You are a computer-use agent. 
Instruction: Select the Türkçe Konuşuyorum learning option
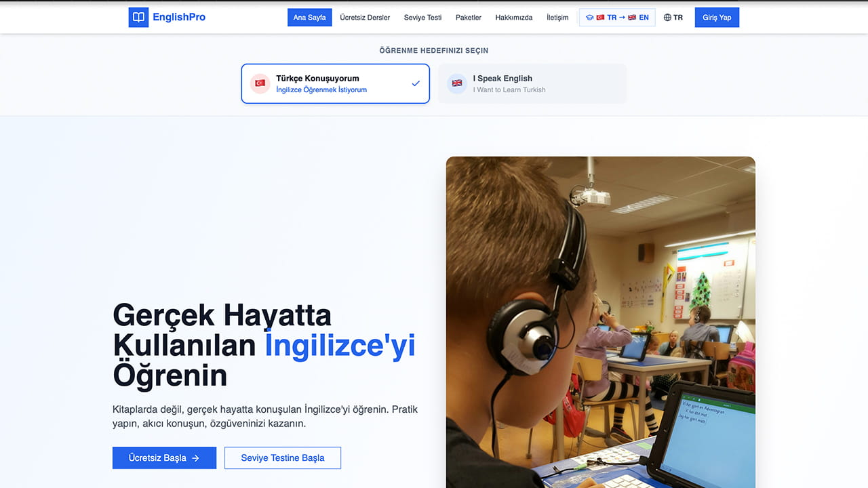pyautogui.click(x=335, y=83)
